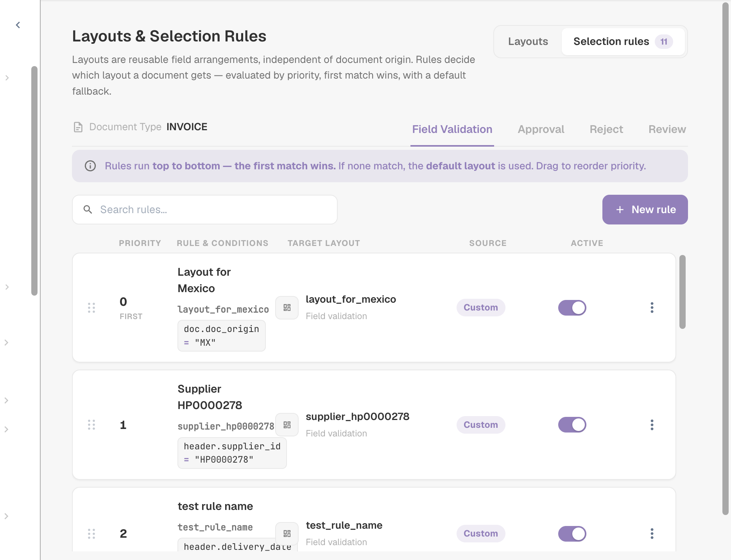Click the left sidebar scrollbar
The height and width of the screenshot is (560, 731).
(x=34, y=181)
